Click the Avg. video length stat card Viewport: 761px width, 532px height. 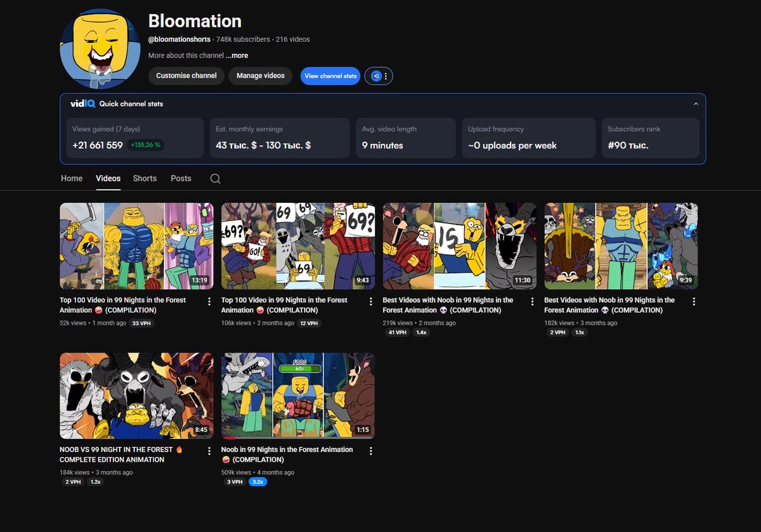pyautogui.click(x=405, y=138)
